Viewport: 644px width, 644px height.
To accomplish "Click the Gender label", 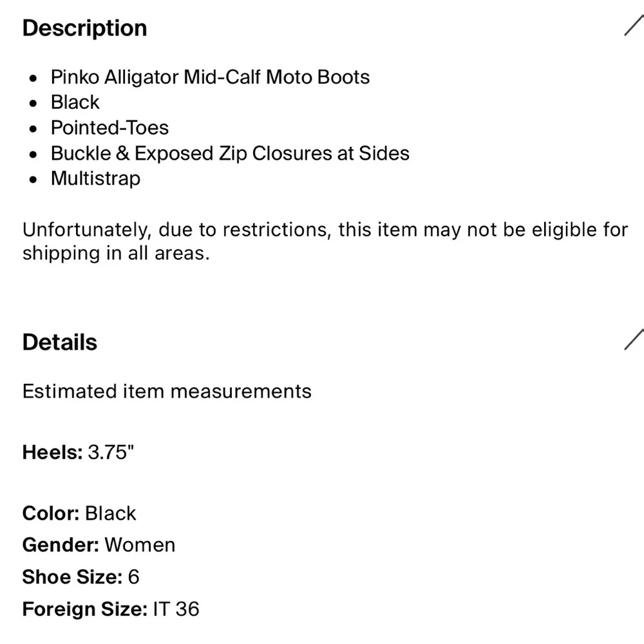I will 61,545.
